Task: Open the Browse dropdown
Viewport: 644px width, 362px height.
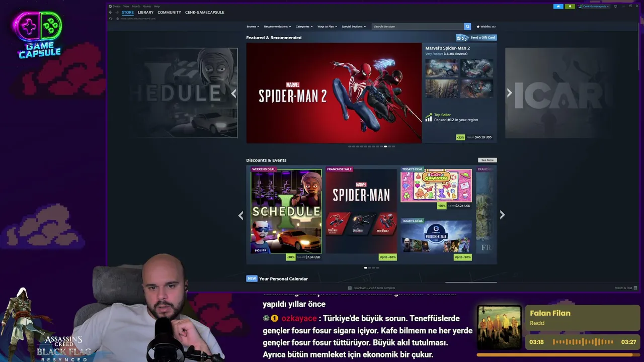Action: click(x=253, y=27)
